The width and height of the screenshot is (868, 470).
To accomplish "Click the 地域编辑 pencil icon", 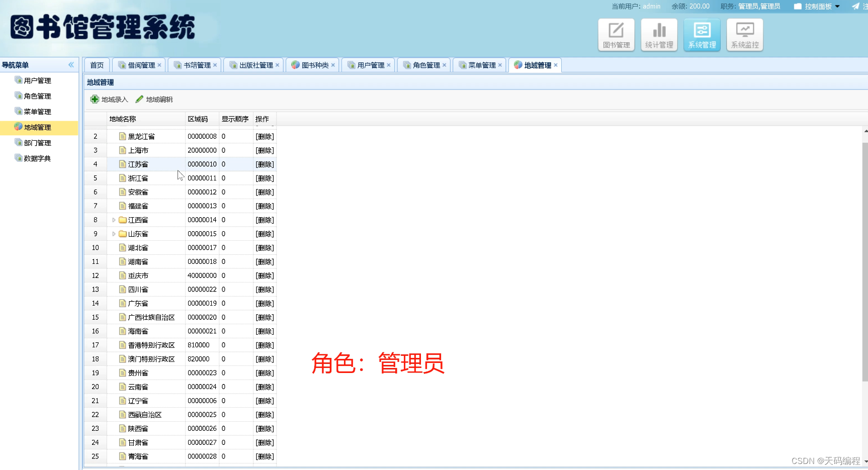I will click(x=139, y=99).
